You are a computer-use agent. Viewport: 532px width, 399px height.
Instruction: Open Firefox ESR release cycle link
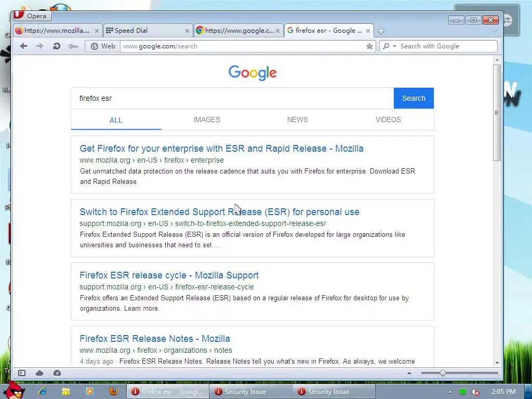[x=169, y=275]
